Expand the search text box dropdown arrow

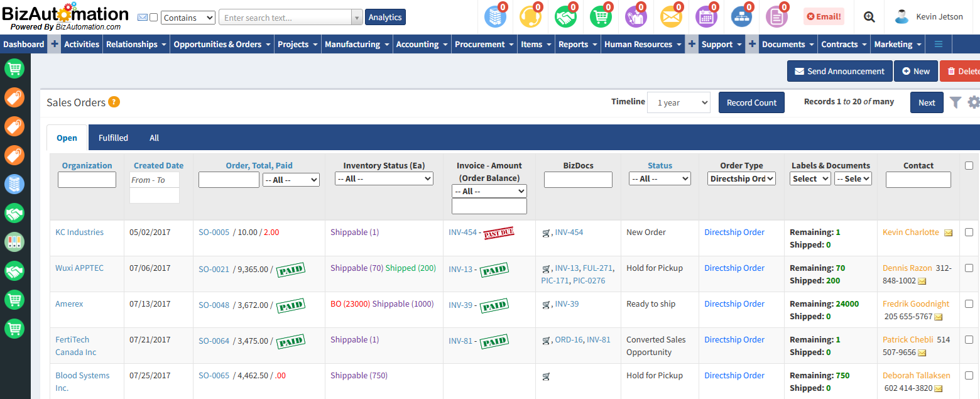point(357,18)
